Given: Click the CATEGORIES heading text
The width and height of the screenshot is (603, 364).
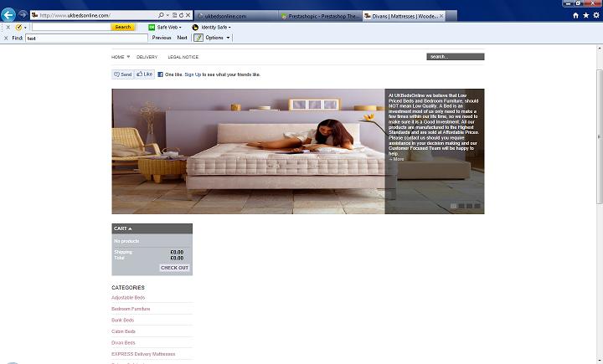Looking at the screenshot, I should [128, 288].
